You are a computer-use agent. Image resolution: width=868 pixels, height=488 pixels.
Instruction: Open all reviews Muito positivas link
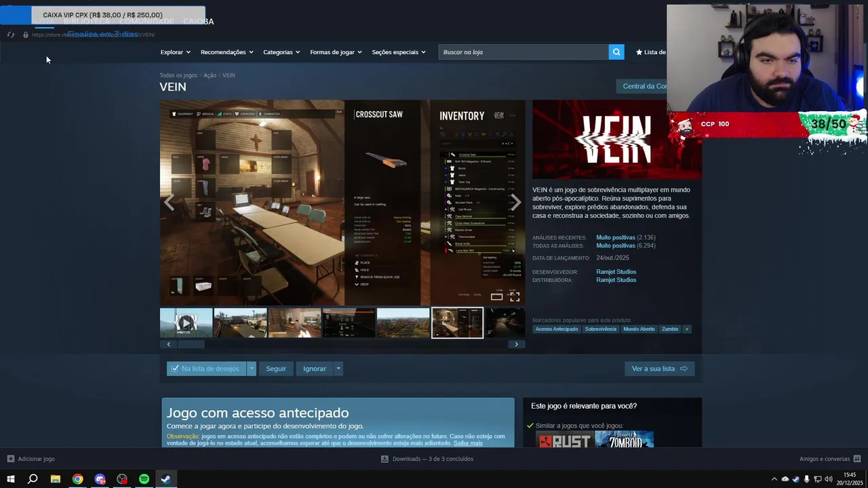click(x=616, y=246)
